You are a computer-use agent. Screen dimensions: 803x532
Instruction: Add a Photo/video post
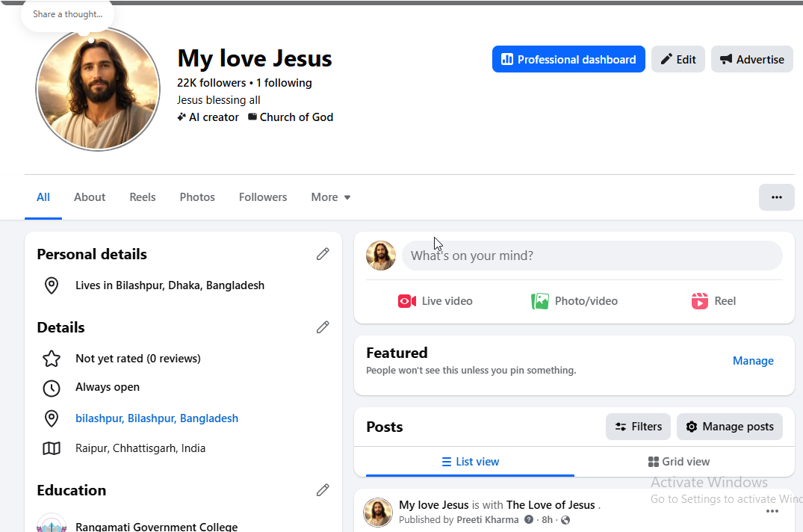tap(574, 301)
